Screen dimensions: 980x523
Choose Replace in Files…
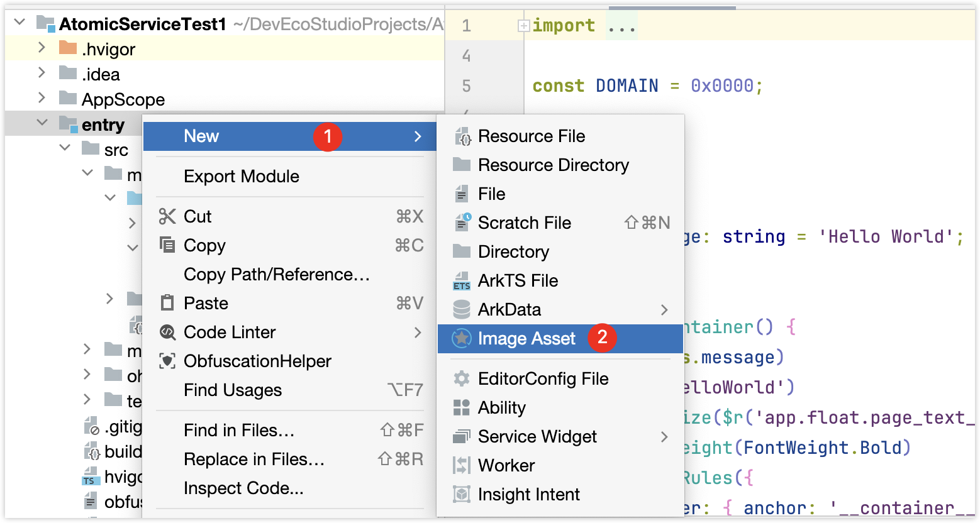point(290,459)
